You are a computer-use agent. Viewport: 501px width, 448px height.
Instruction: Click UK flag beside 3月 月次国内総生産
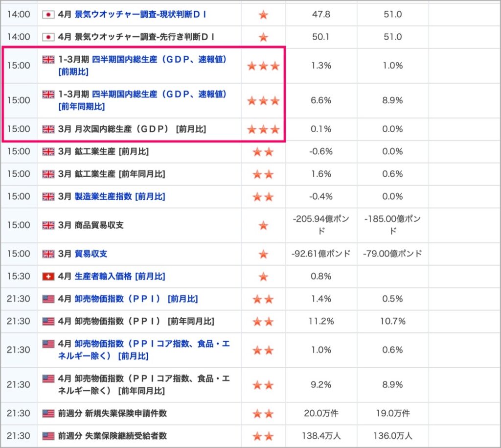[48, 129]
